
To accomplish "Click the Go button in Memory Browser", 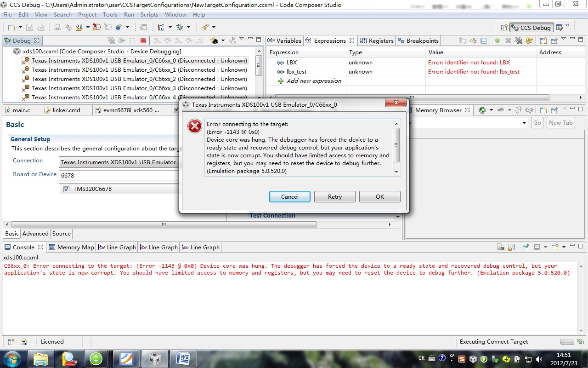I will tap(537, 123).
